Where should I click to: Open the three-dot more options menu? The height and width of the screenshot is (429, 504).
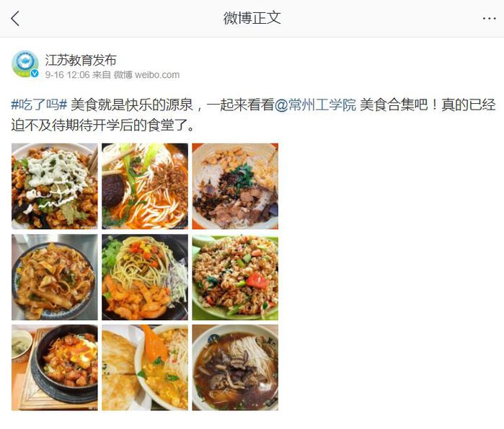click(489, 18)
